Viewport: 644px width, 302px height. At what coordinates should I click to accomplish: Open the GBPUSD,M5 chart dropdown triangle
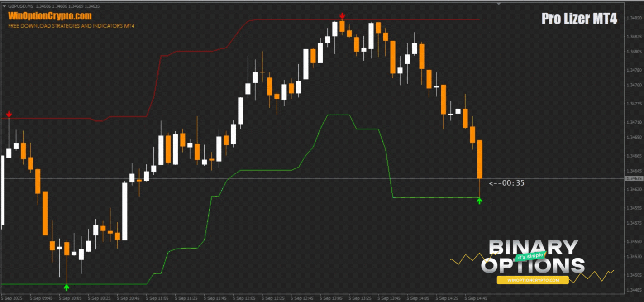click(x=4, y=6)
